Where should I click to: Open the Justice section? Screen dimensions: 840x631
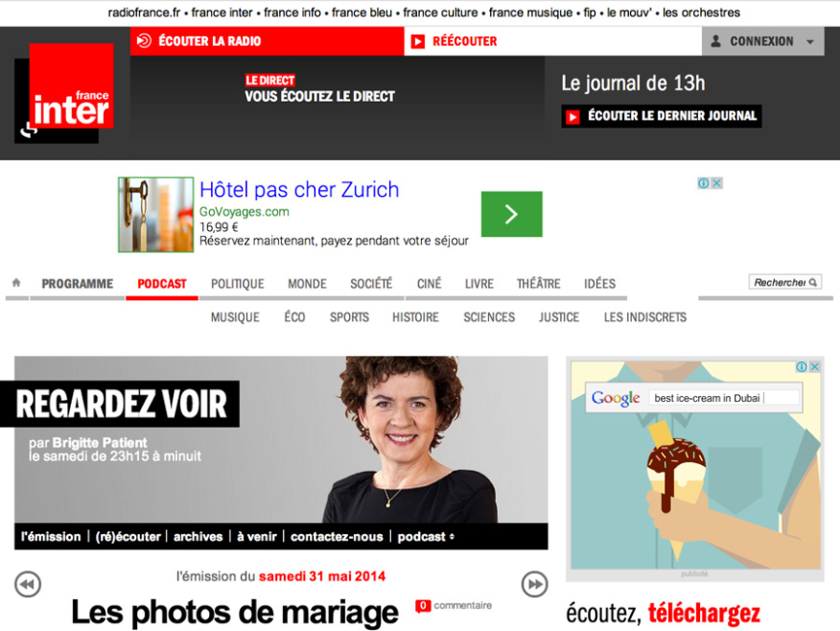coord(559,317)
